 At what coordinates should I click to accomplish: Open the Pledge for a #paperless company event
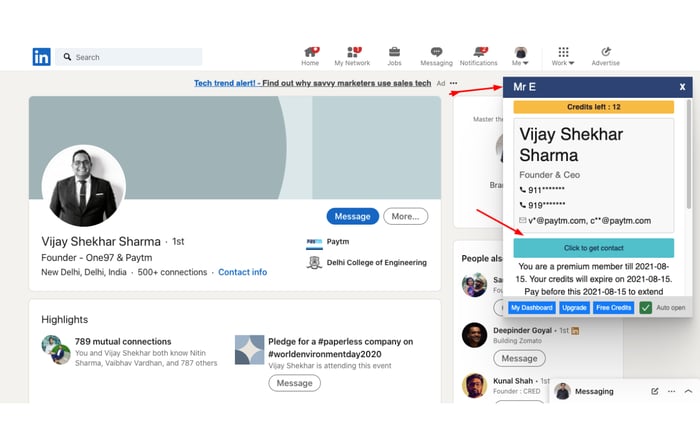341,348
